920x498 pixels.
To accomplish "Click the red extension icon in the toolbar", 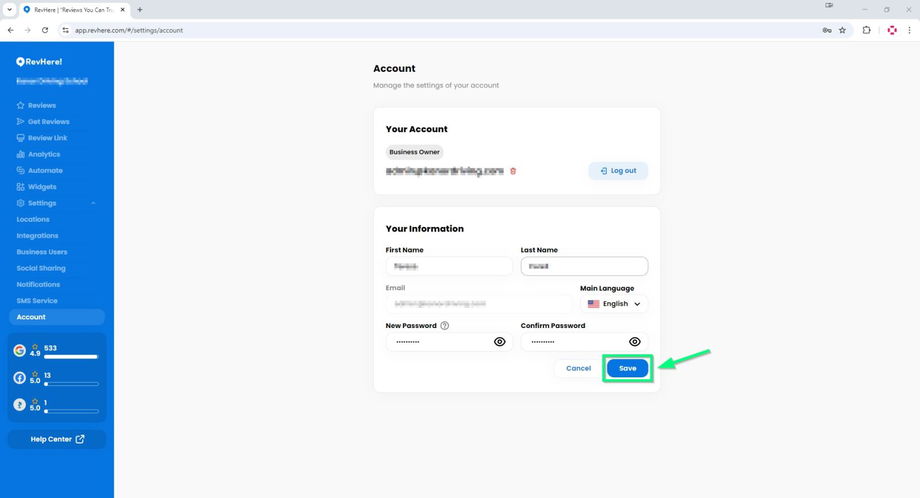I will (892, 30).
